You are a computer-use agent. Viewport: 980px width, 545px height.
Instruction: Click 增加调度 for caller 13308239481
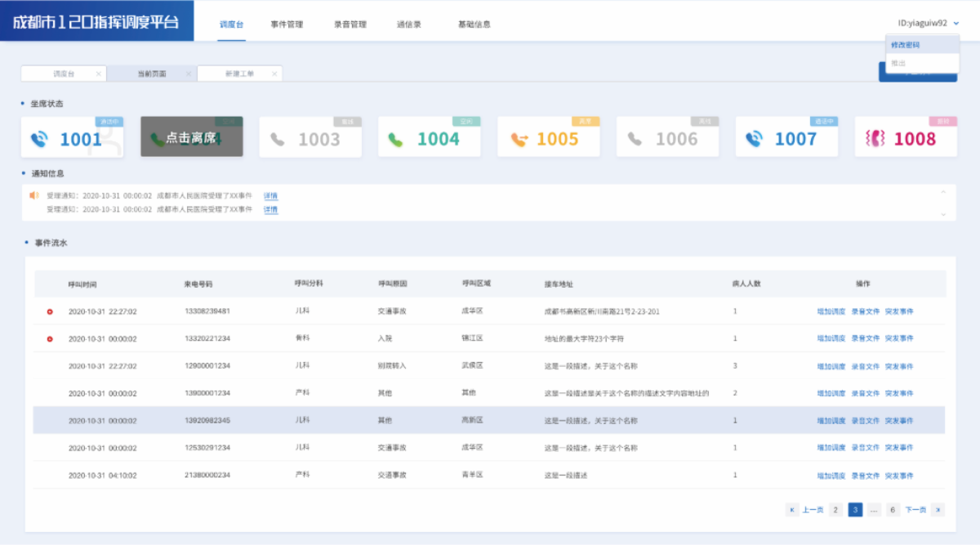pos(831,311)
